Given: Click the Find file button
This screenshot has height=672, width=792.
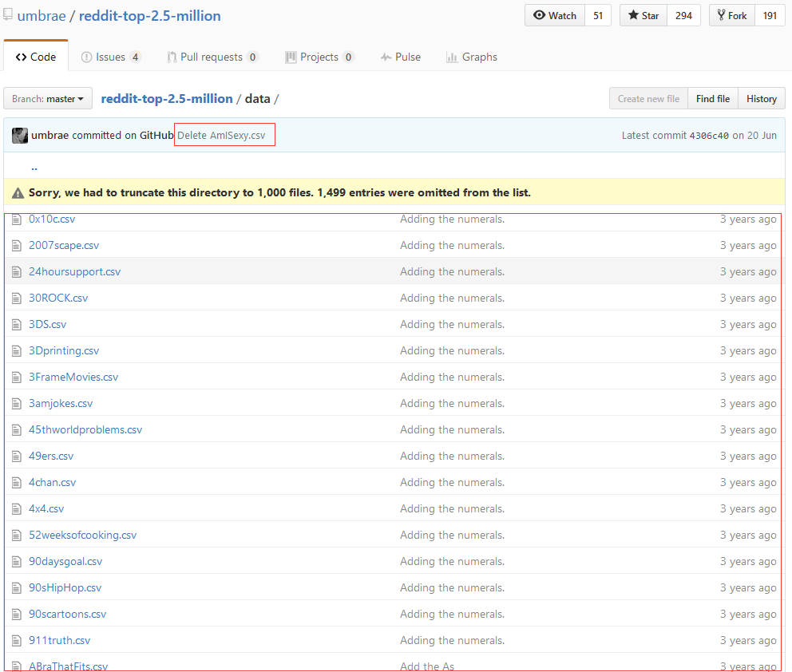Looking at the screenshot, I should point(713,98).
